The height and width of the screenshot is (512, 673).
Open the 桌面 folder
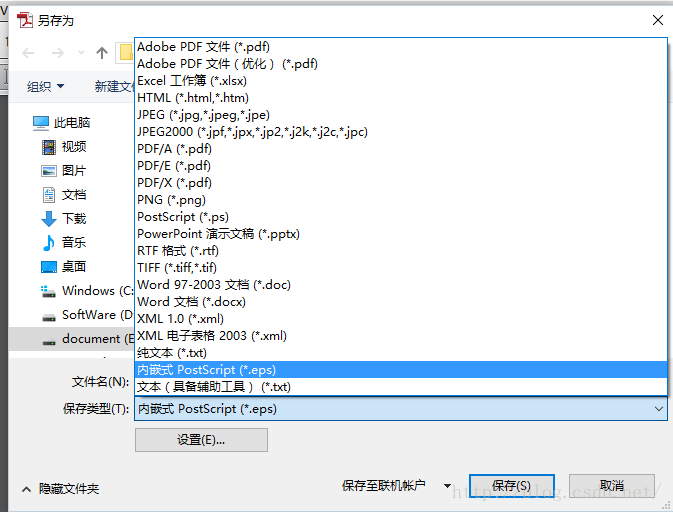73,267
